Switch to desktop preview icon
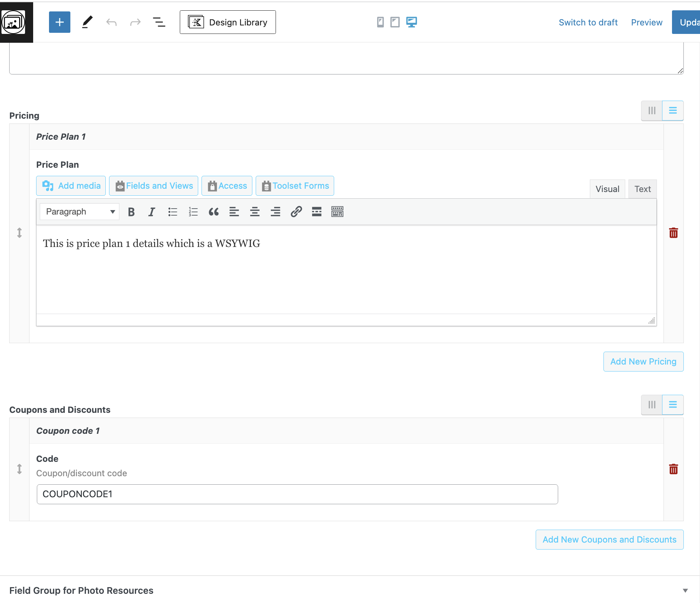Image resolution: width=700 pixels, height=603 pixels. pos(412,22)
